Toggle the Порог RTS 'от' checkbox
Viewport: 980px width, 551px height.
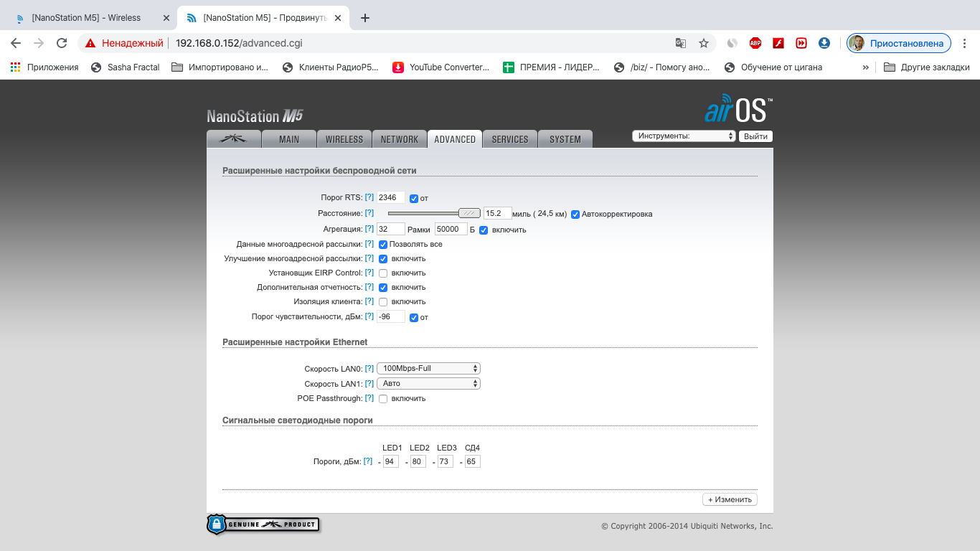click(x=414, y=199)
